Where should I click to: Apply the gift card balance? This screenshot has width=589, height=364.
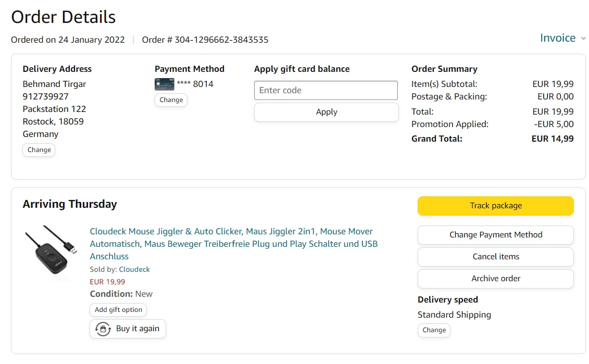point(326,112)
